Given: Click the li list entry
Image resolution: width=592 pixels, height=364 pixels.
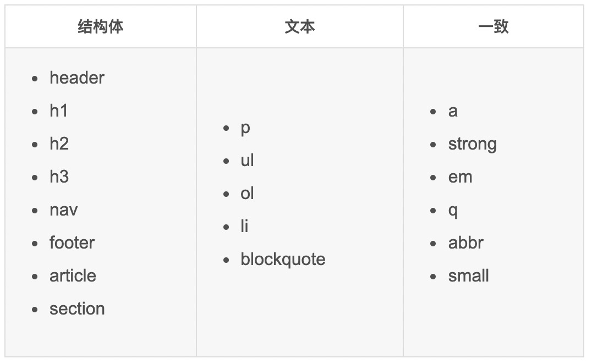Looking at the screenshot, I should pyautogui.click(x=244, y=227).
